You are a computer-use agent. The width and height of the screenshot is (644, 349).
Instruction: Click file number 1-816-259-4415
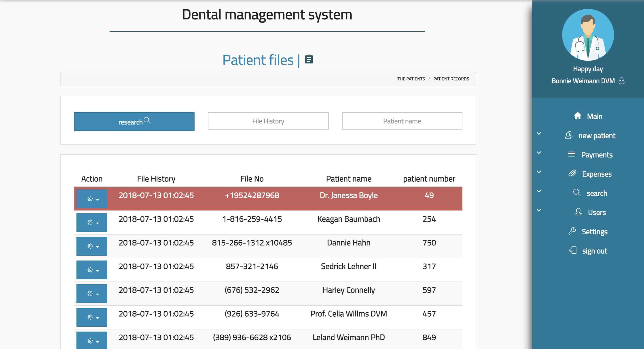pos(252,219)
